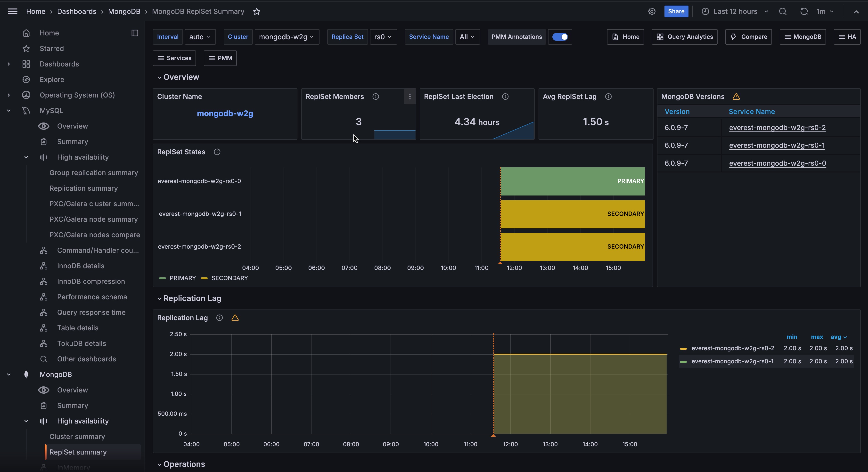Click the Starred star icon in sidebar
Screen dimensions: 868x472
[26, 49]
